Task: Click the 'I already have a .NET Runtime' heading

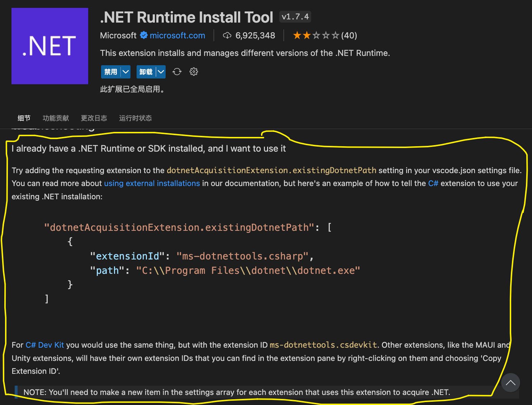Action: (x=149, y=148)
